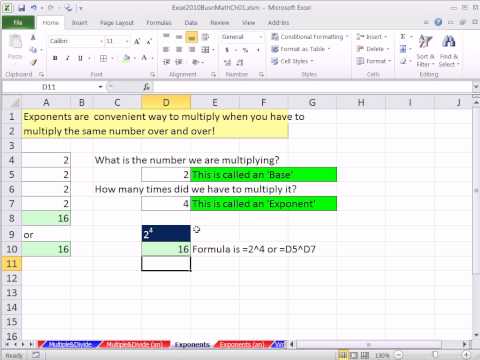Click the Fill down icon in Editing
The width and height of the screenshot is (480, 360).
tap(403, 49)
